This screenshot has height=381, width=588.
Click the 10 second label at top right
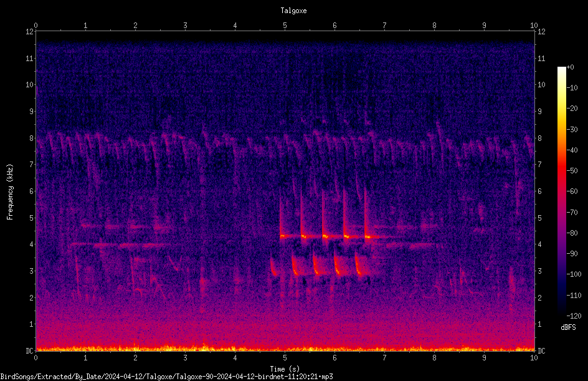(x=534, y=25)
